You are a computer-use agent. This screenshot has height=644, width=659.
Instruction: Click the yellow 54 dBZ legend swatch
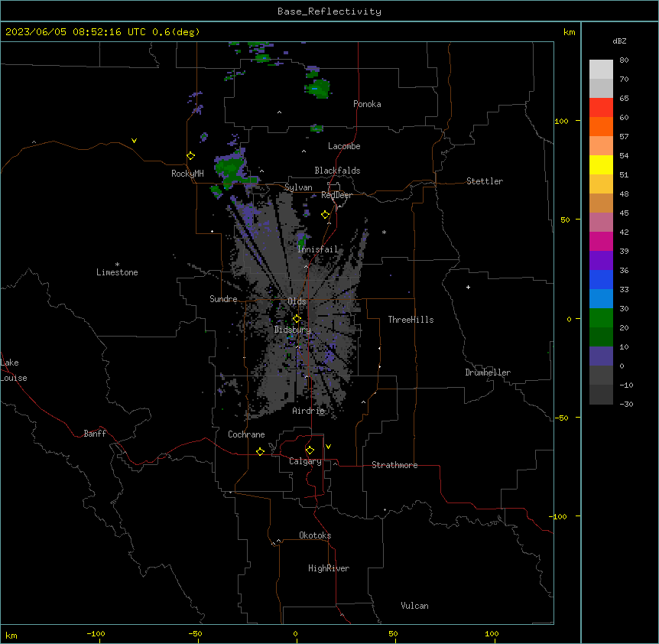pyautogui.click(x=601, y=164)
